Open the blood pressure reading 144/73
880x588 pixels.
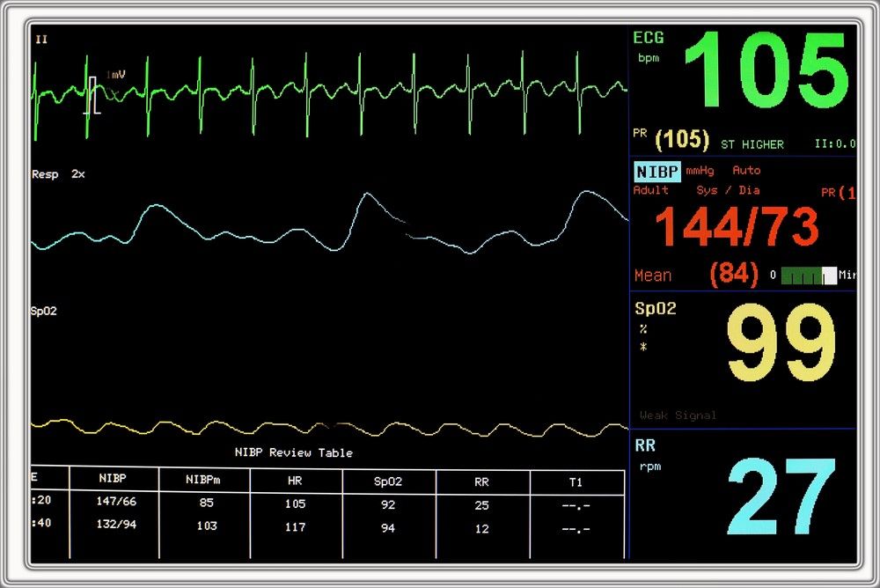point(736,228)
